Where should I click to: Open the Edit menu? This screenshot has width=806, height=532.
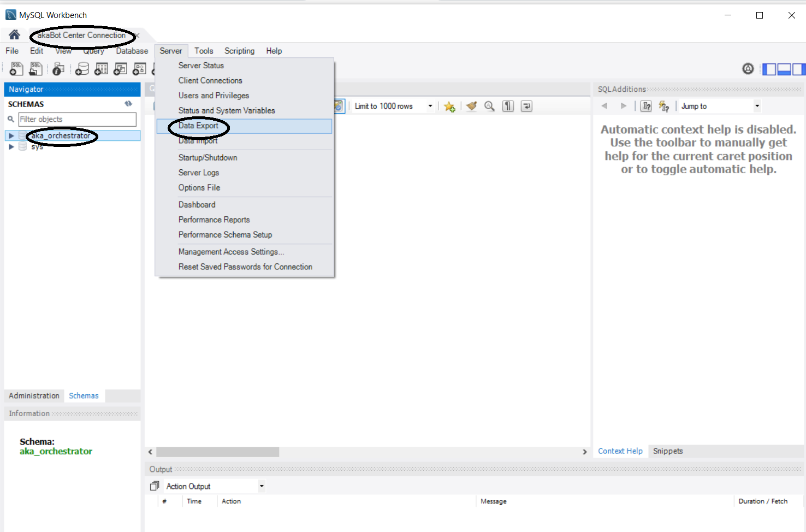tap(37, 51)
